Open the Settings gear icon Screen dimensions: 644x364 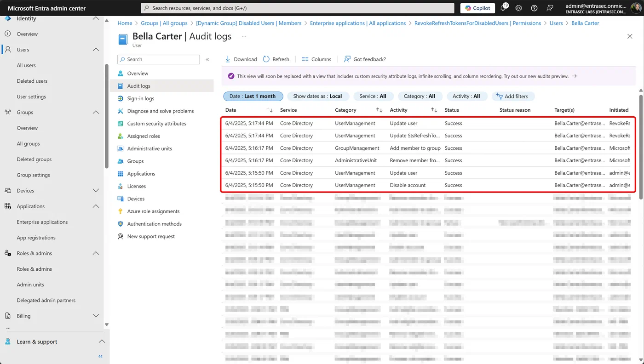(x=518, y=8)
